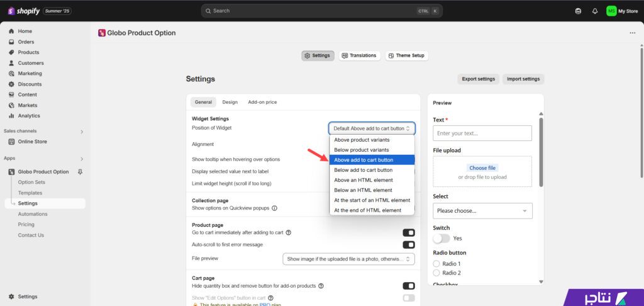
Task: Click the search magnifier icon
Action: point(208,11)
